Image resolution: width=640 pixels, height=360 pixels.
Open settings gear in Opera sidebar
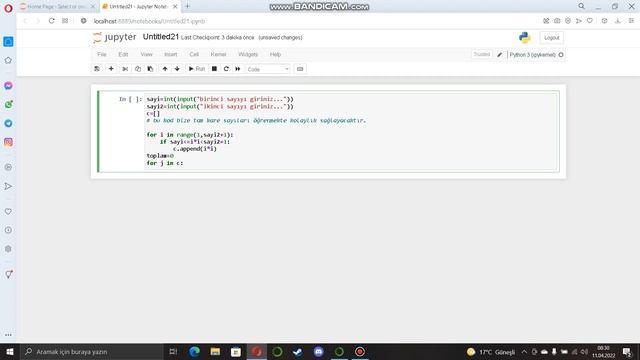click(x=8, y=249)
